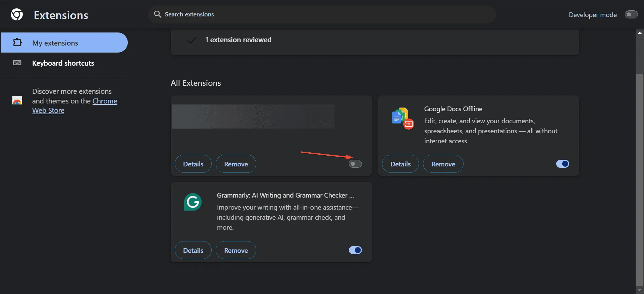Click the Grammarly extension title text
This screenshot has height=294, width=644.
[285, 195]
